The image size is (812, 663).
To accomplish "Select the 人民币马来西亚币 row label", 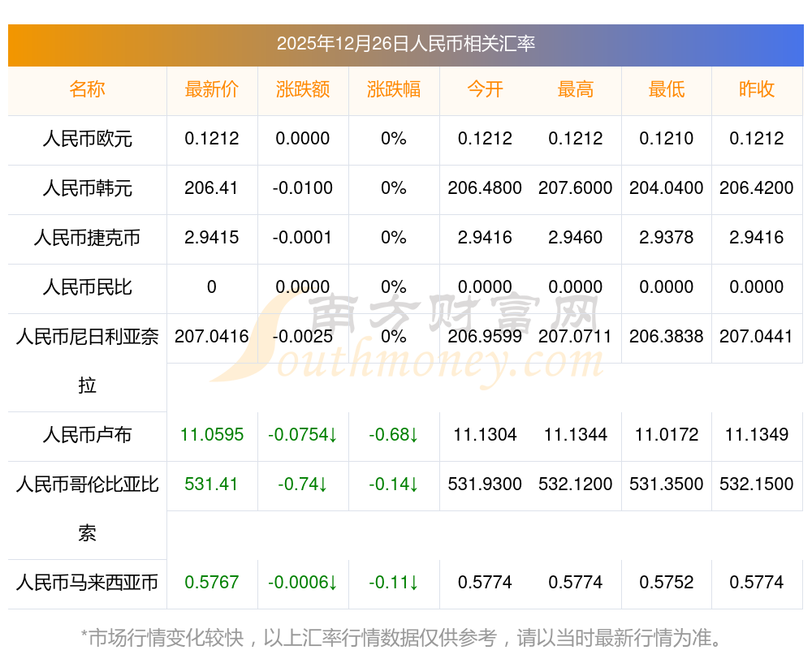I will (87, 583).
